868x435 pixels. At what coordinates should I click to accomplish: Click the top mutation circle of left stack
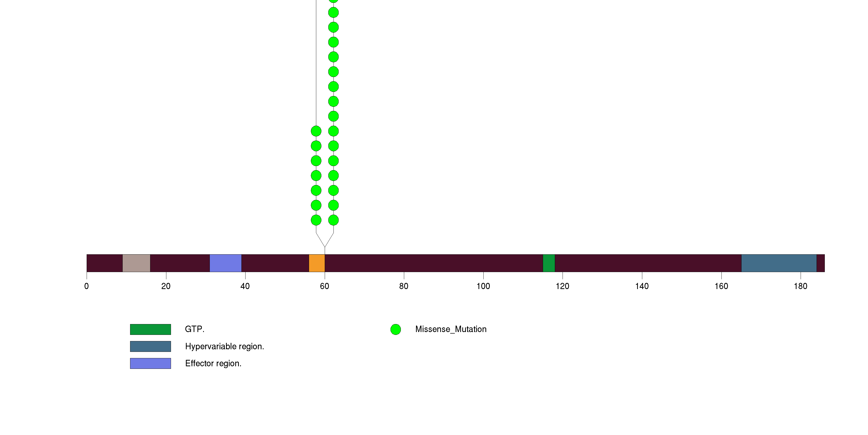[x=316, y=131]
